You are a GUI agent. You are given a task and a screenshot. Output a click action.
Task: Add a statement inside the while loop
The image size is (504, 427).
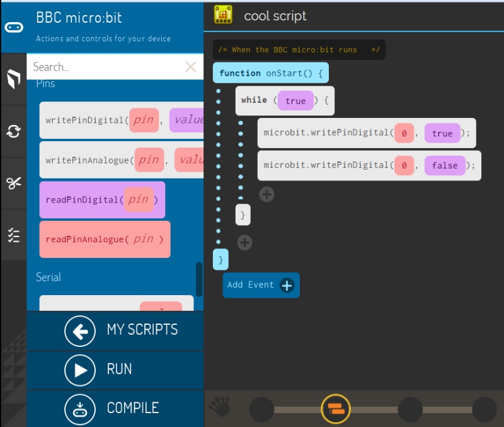[x=266, y=194]
